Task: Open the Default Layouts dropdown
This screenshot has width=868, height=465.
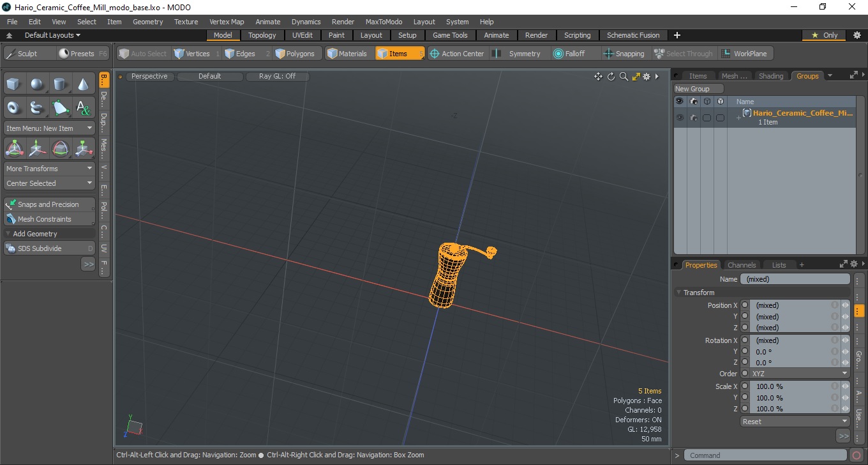Action: point(52,35)
